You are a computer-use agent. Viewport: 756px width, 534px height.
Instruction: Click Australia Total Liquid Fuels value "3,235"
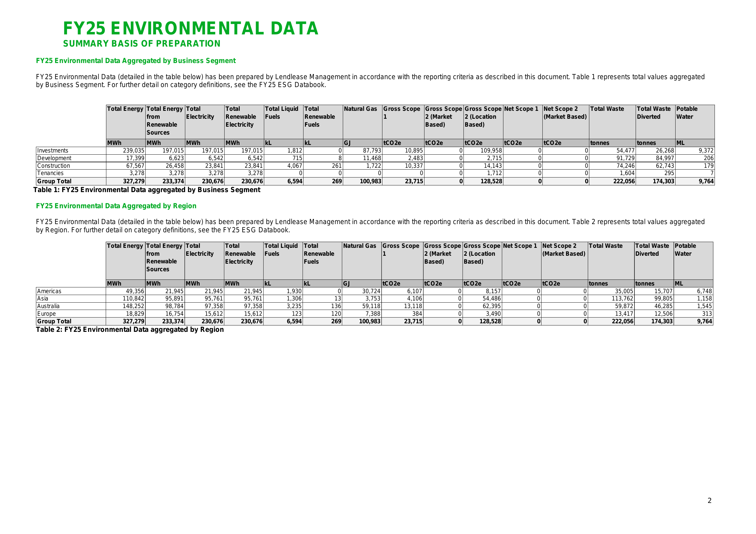[x=294, y=306]
